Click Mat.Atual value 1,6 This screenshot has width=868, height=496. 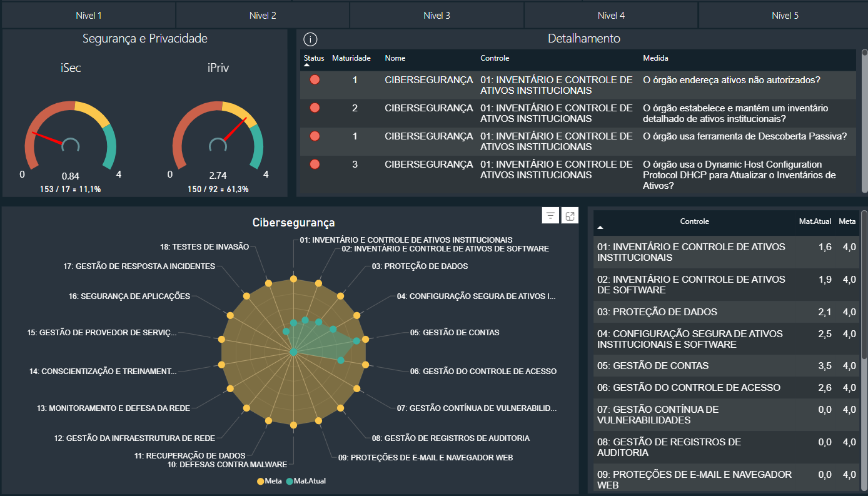825,247
